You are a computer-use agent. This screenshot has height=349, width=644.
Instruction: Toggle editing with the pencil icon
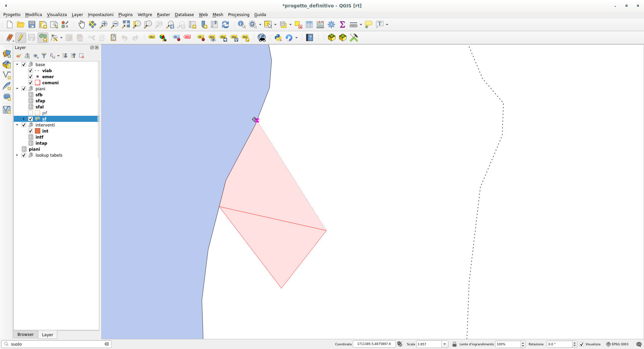(21, 38)
